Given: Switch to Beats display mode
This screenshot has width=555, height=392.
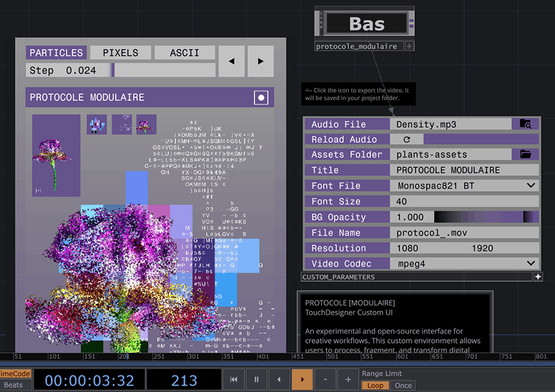Looking at the screenshot, I should click(14, 385).
